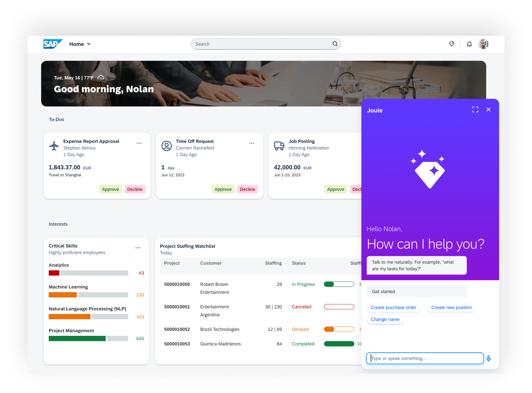
Task: Open Critical Skills card overflow menu
Action: (138, 248)
